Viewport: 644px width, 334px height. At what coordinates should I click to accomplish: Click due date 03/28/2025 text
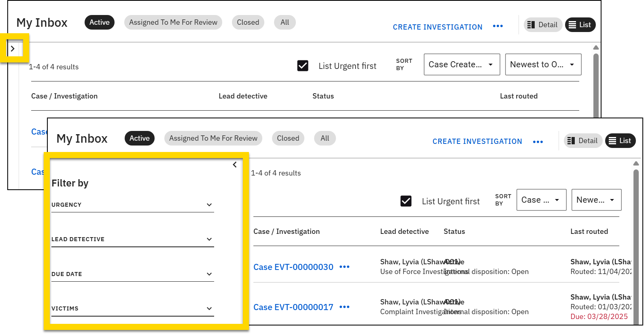[x=599, y=317]
